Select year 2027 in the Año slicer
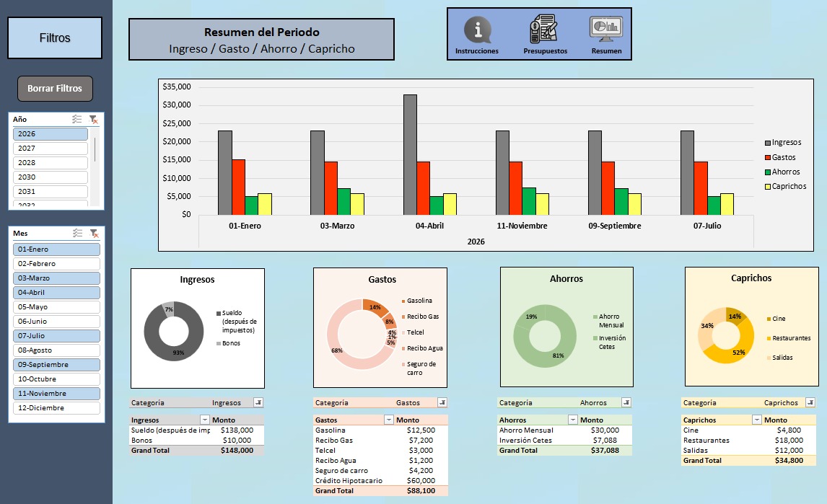The image size is (827, 504). [51, 149]
